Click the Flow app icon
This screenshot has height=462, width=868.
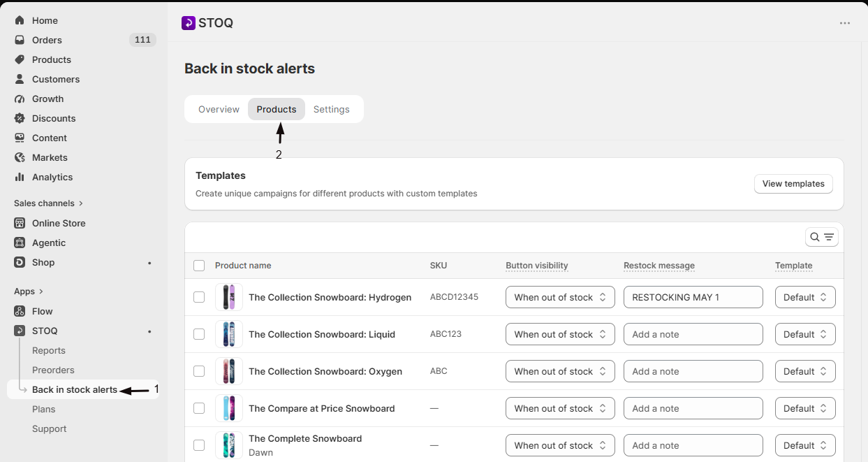20,311
